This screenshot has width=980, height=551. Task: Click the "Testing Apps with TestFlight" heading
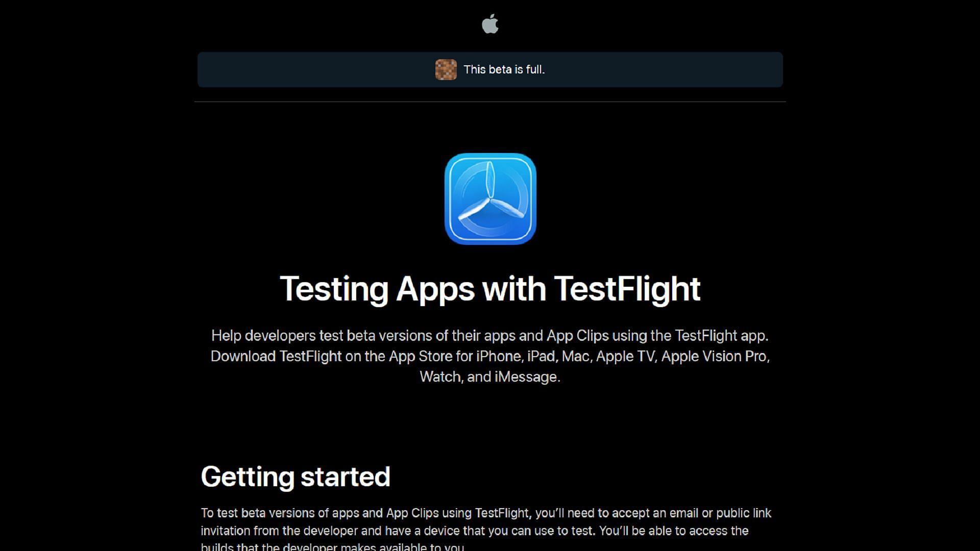[x=490, y=289]
